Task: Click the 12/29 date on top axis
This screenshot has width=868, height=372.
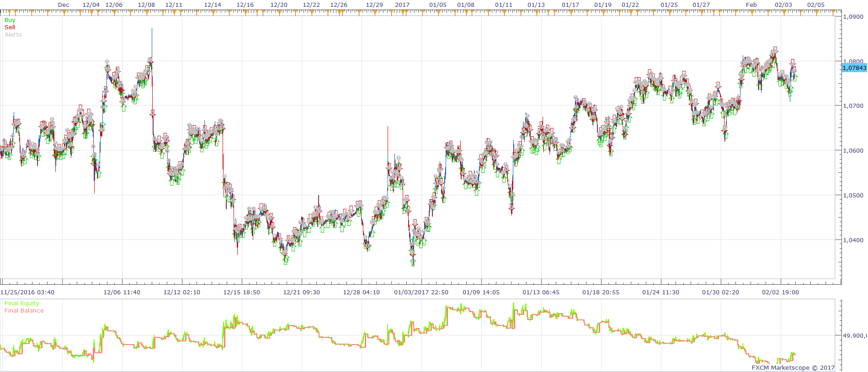Action: [x=374, y=5]
